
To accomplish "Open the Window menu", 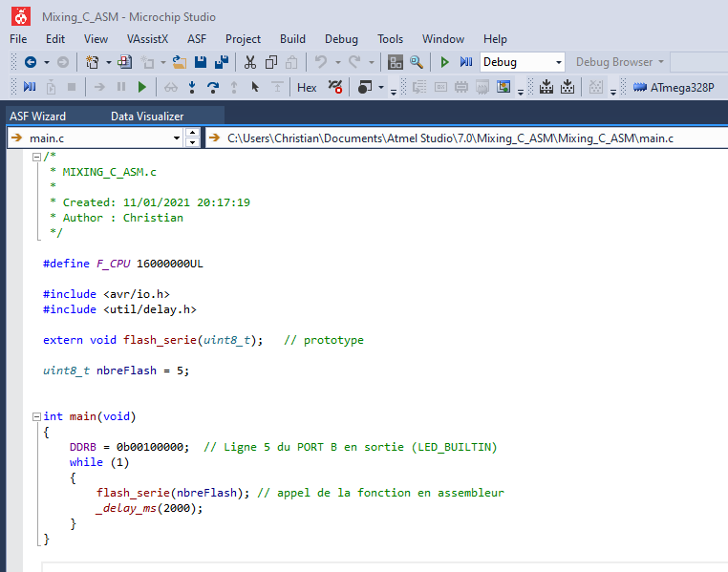I will [x=443, y=39].
